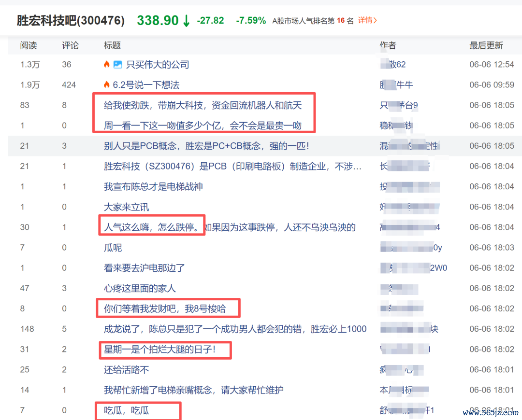Open post 成龙说了，陈总只是犯了
The image size is (522, 420).
[235, 329]
